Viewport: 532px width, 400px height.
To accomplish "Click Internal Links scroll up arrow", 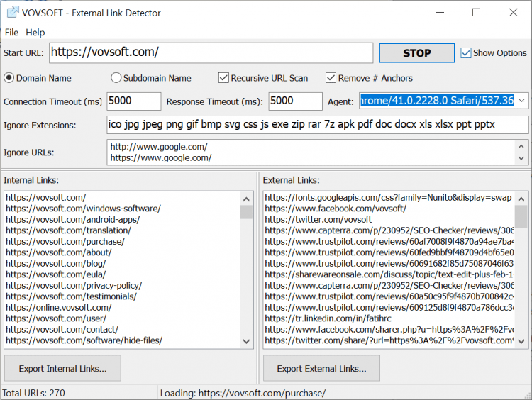I will pyautogui.click(x=246, y=199).
